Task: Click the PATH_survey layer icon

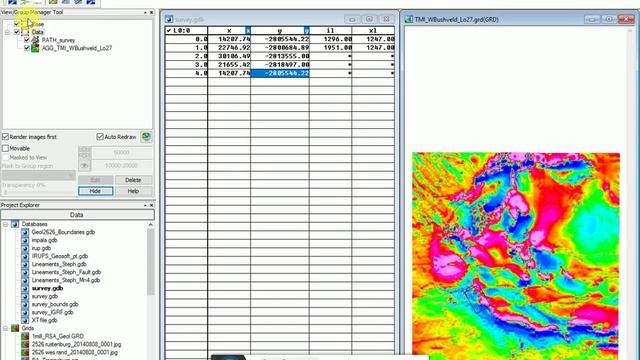Action: click(36, 40)
